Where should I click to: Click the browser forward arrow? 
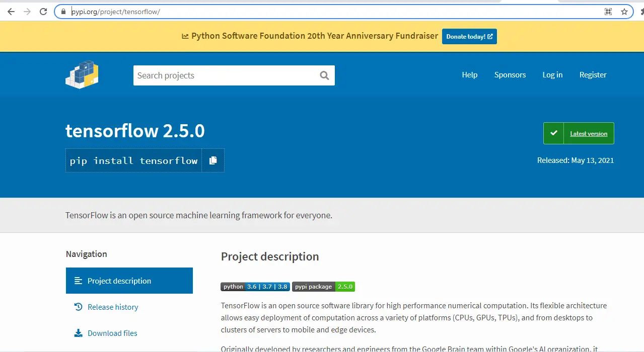27,12
